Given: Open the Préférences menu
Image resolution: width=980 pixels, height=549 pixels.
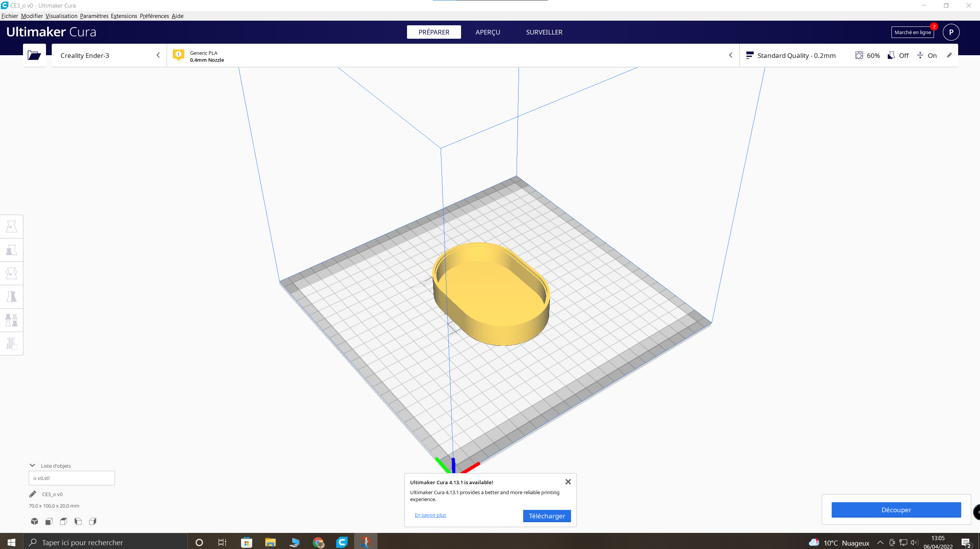Looking at the screenshot, I should coord(154,16).
